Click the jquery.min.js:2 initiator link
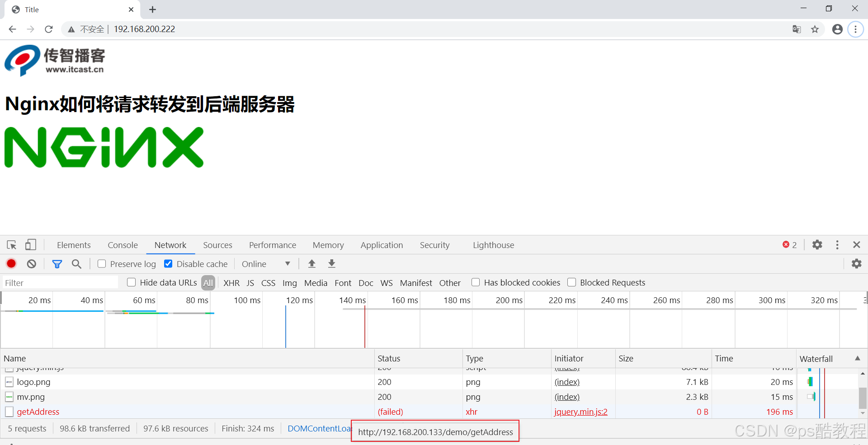 pos(580,412)
